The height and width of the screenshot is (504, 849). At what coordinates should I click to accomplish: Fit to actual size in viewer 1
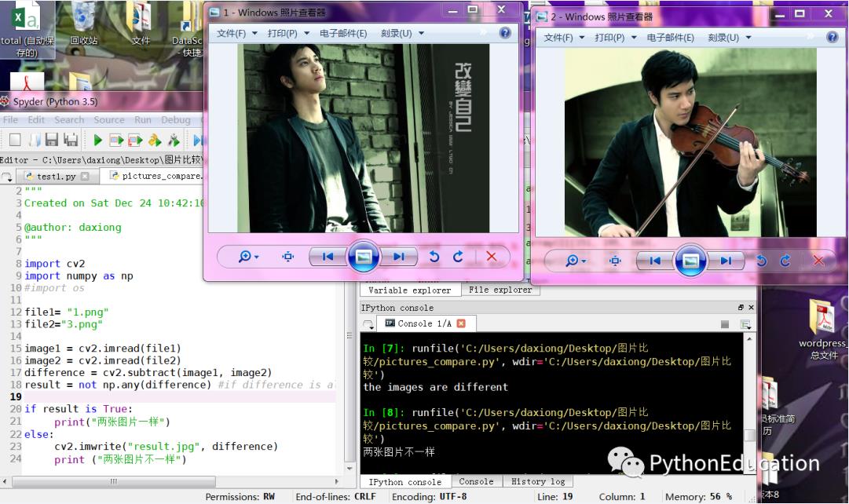[288, 257]
